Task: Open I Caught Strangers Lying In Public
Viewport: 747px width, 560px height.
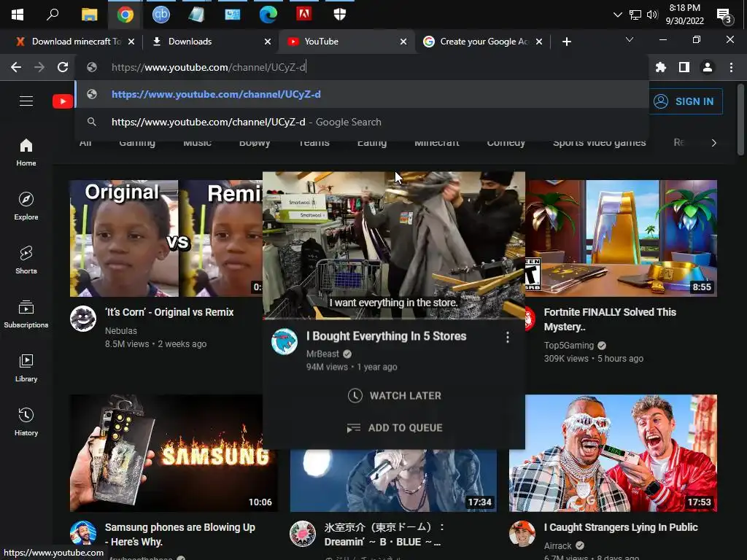Action: (621, 527)
